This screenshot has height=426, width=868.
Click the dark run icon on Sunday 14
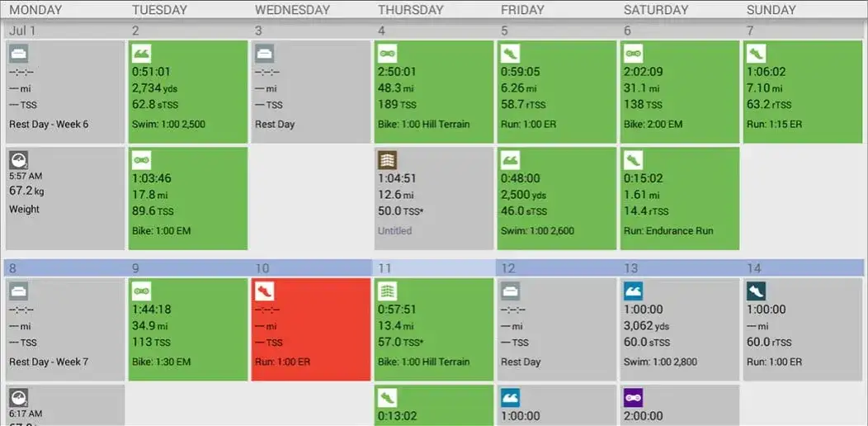tap(756, 291)
